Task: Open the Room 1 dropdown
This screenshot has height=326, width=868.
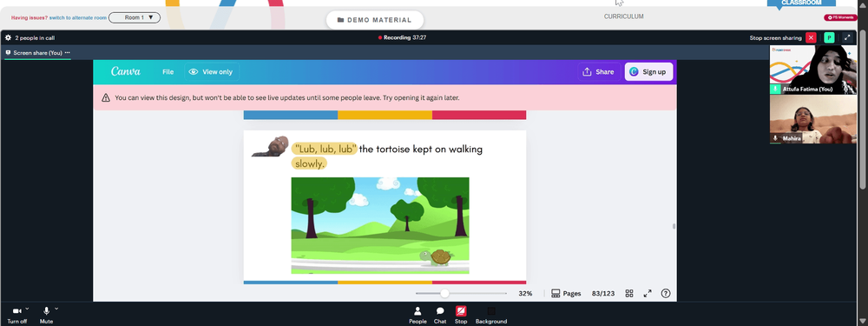Action: coord(135,17)
